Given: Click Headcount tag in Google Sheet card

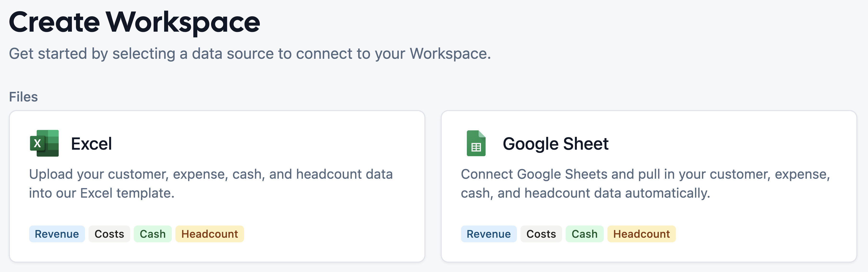Looking at the screenshot, I should click(x=642, y=234).
